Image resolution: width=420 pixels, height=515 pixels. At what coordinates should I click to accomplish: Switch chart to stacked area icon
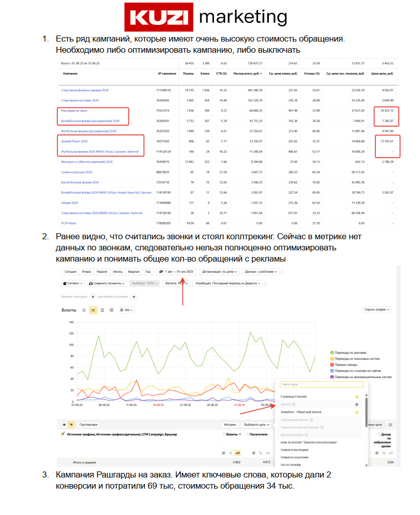click(x=102, y=310)
